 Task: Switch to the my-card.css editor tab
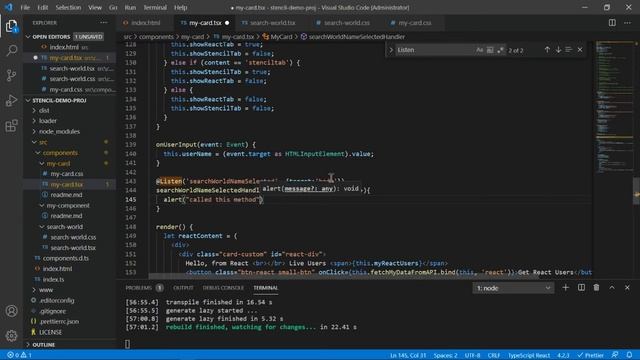(x=414, y=23)
